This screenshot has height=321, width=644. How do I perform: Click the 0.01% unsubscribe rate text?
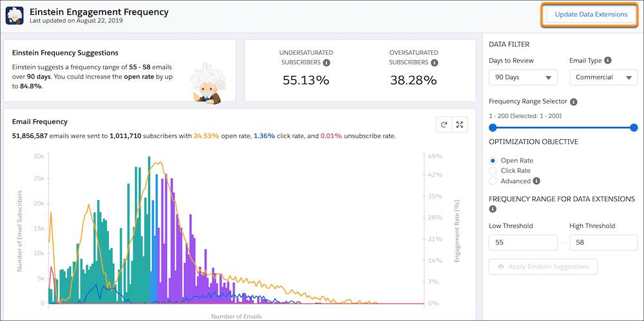pyautogui.click(x=331, y=136)
